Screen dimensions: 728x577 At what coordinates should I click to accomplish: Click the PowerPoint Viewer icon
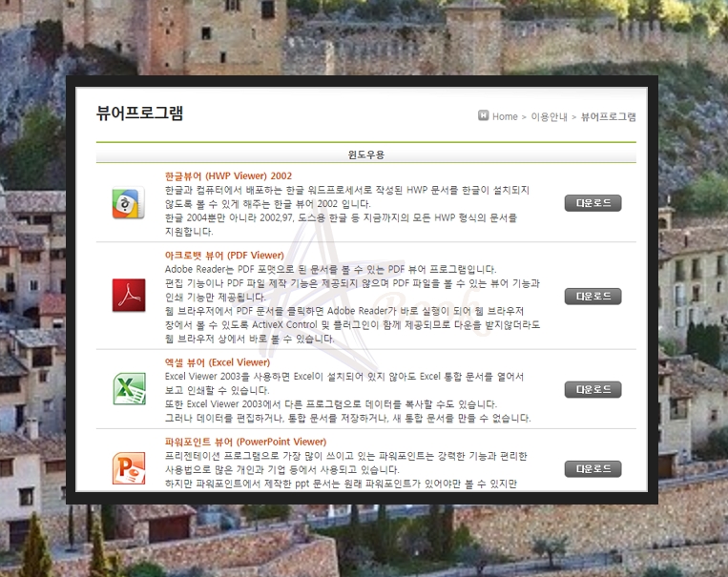tap(129, 468)
